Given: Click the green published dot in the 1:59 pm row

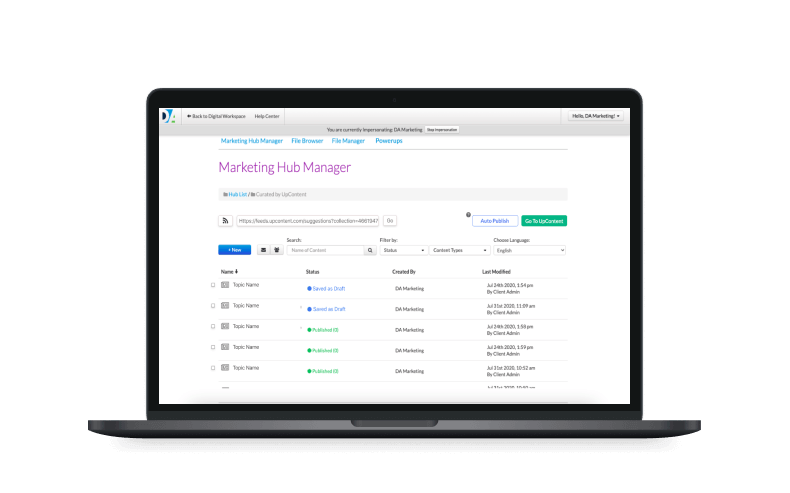Looking at the screenshot, I should 309,350.
